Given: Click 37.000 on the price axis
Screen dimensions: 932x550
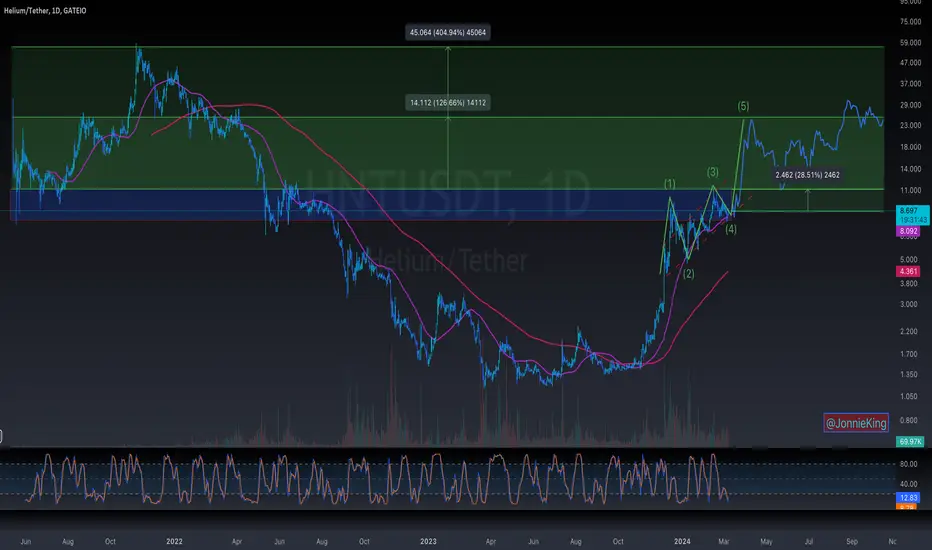Looking at the screenshot, I should pos(910,84).
